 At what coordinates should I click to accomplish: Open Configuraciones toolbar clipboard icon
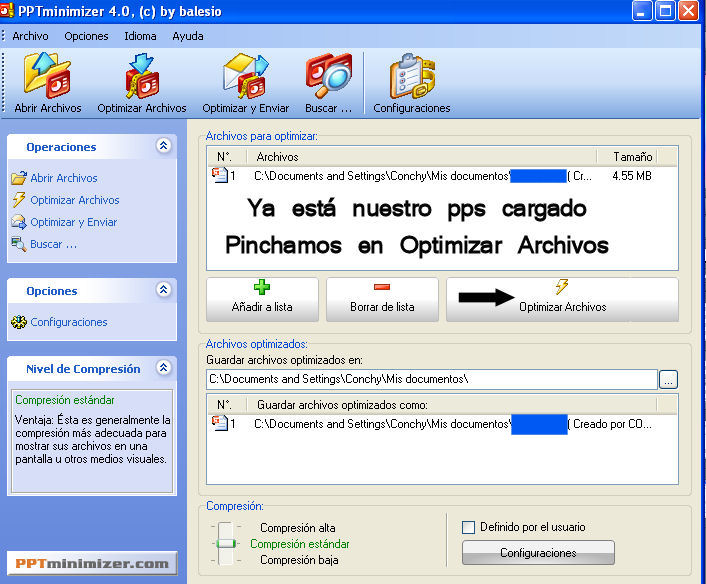(x=412, y=76)
